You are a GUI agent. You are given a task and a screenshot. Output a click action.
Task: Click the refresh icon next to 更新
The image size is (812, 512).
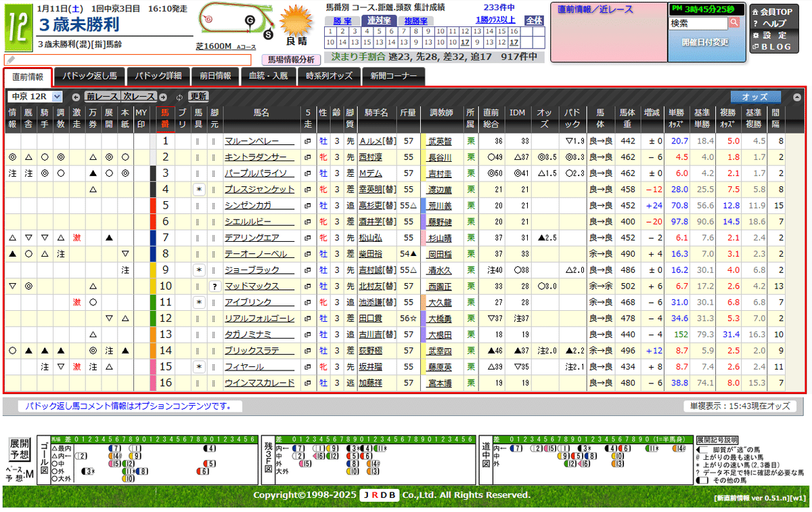point(180,98)
